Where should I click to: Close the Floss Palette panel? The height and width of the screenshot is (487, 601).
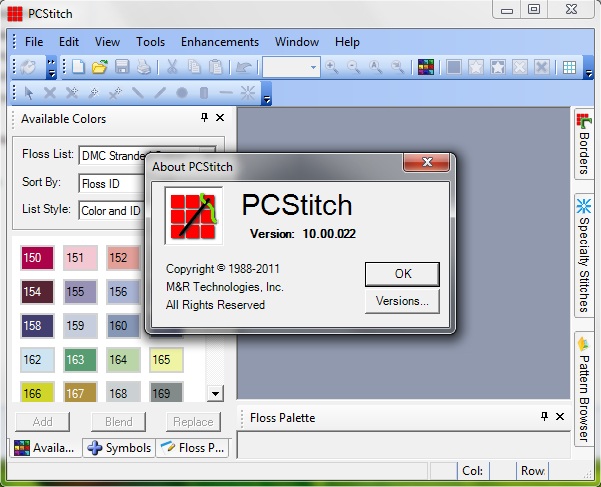560,416
